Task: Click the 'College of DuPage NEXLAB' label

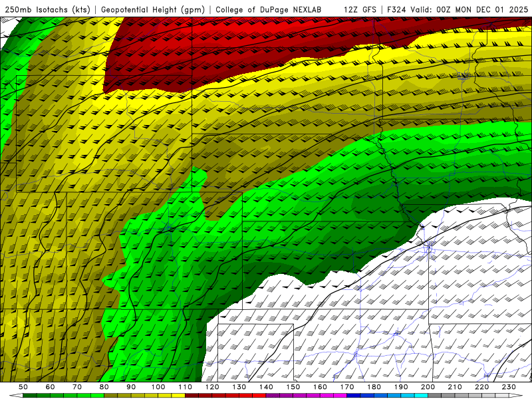Action: pos(269,9)
